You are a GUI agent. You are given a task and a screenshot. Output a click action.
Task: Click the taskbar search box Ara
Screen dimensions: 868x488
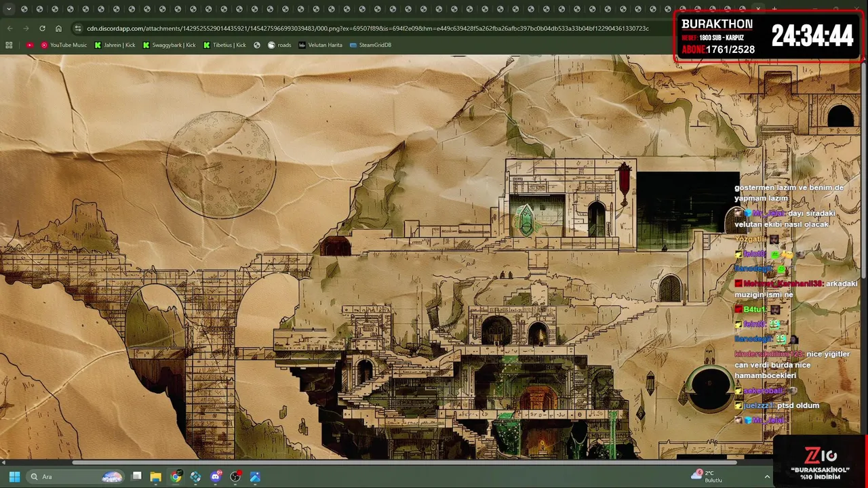(x=75, y=476)
